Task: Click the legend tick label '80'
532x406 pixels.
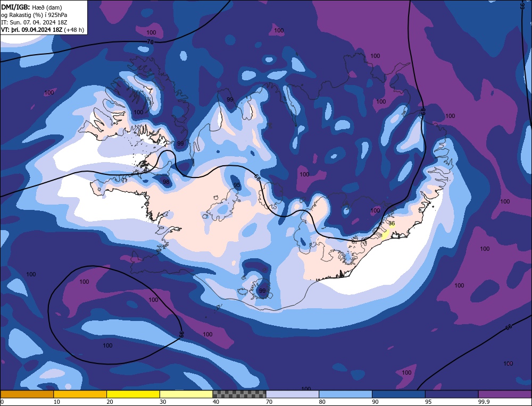Action: (x=322, y=402)
